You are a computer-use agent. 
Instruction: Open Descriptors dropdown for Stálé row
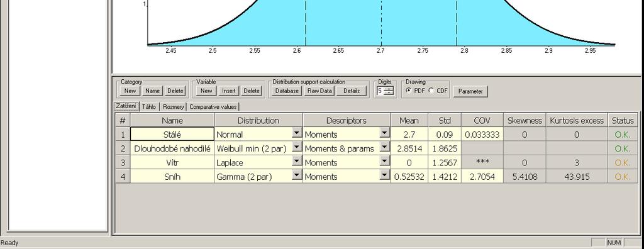(x=384, y=133)
